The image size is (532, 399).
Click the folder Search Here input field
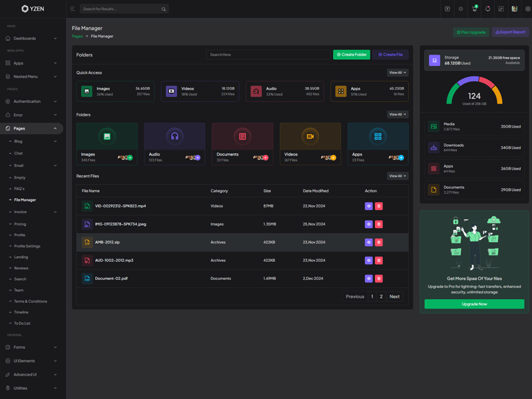268,55
